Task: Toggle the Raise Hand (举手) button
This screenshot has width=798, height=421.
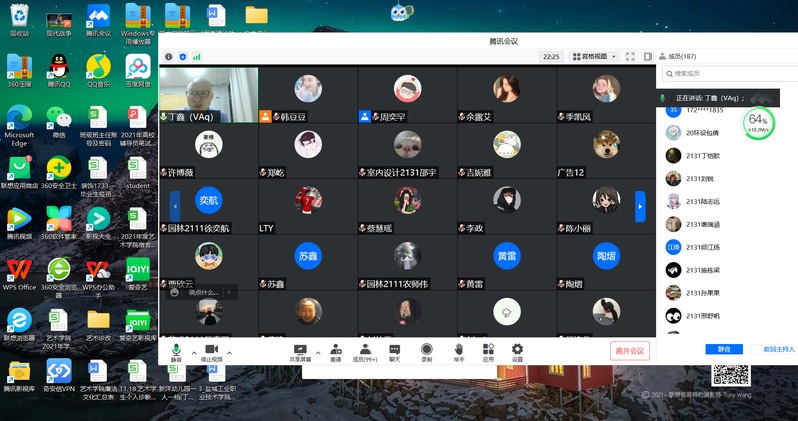Action: (x=459, y=351)
